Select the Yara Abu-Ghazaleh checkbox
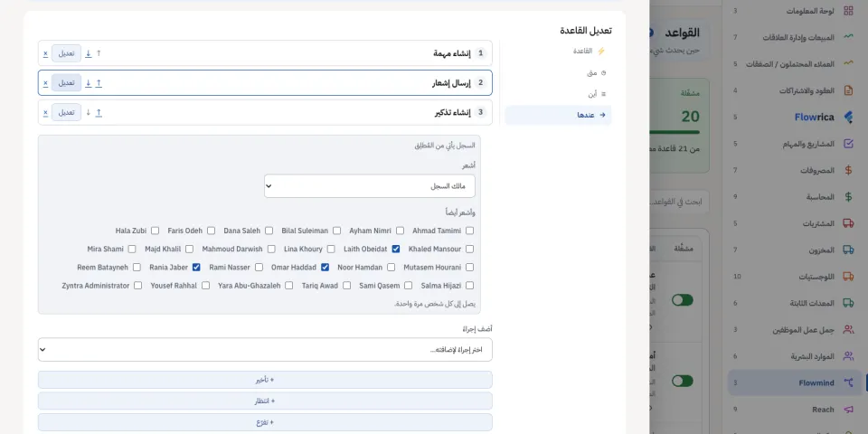 tap(289, 286)
